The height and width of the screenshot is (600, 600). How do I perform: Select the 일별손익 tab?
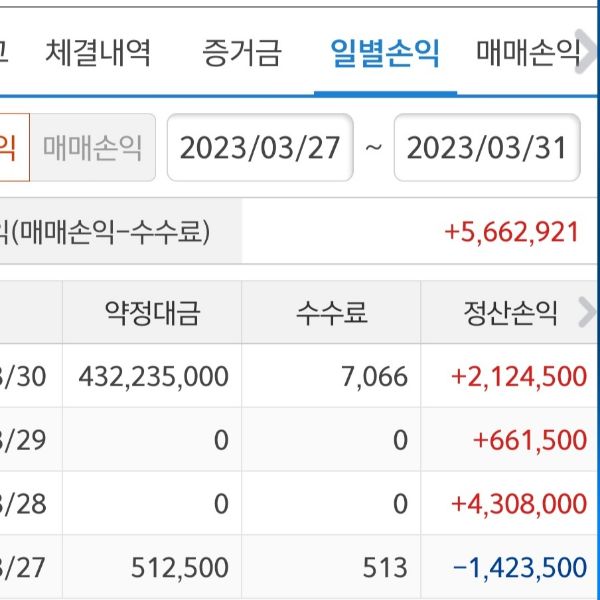(385, 52)
